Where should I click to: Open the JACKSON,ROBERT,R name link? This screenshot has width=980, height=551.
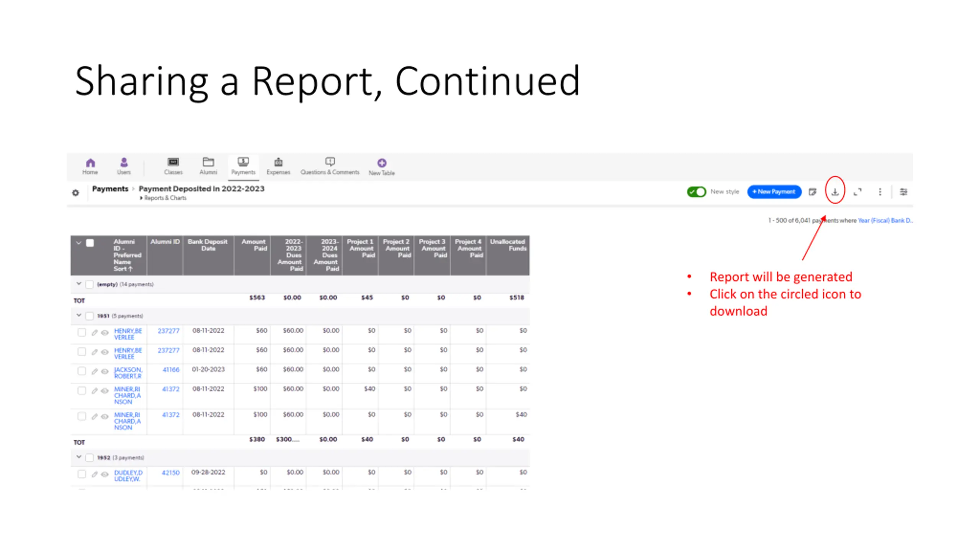[128, 373]
